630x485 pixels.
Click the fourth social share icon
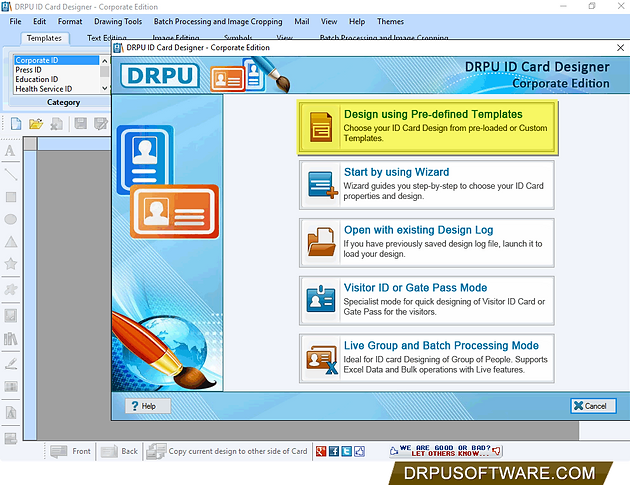click(x=360, y=451)
